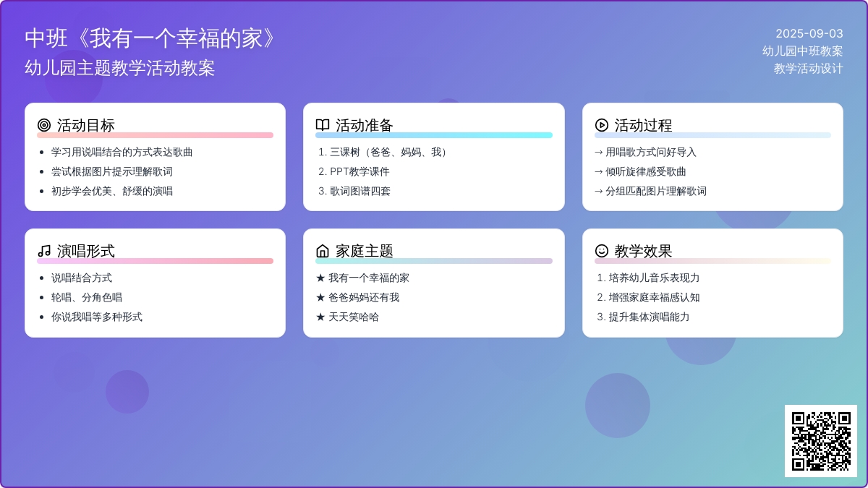Click the date 2025-09-03
Image resolution: width=868 pixels, height=488 pixels.
[x=809, y=33]
